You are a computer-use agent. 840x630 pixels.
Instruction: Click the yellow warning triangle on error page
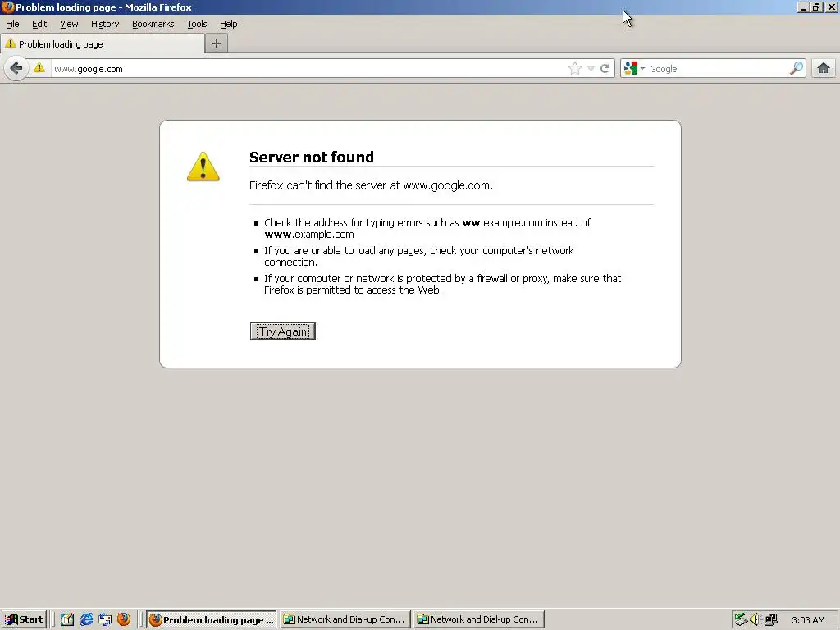[x=203, y=167]
